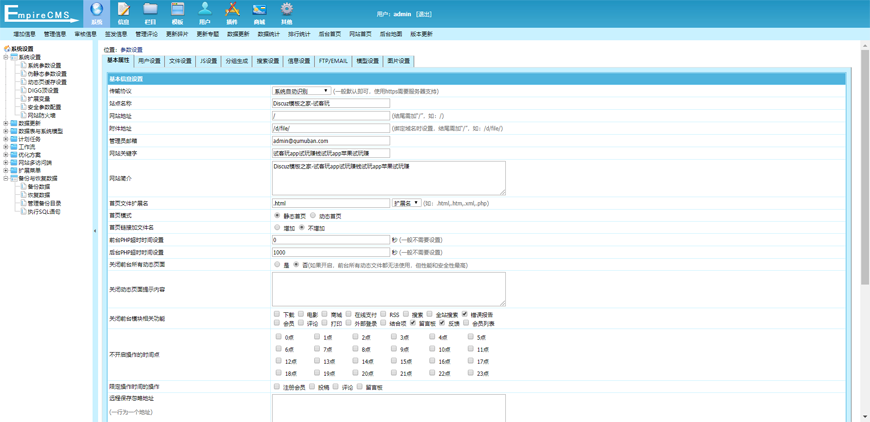870x422 pixels.
Task: Expand the 网站多访问端 tree node
Action: tap(6, 163)
